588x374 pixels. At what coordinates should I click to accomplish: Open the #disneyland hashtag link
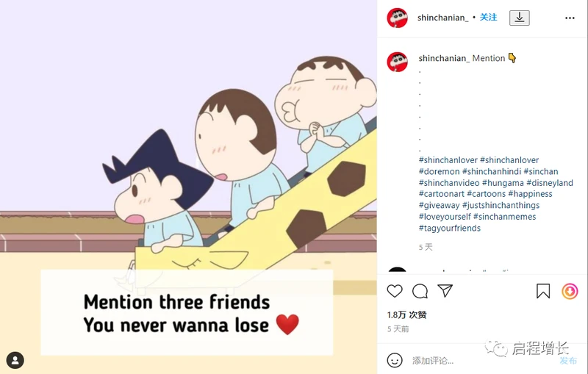(550, 183)
